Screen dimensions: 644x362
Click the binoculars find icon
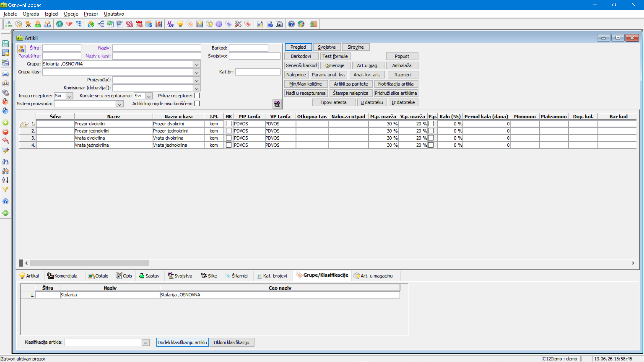tap(5, 162)
